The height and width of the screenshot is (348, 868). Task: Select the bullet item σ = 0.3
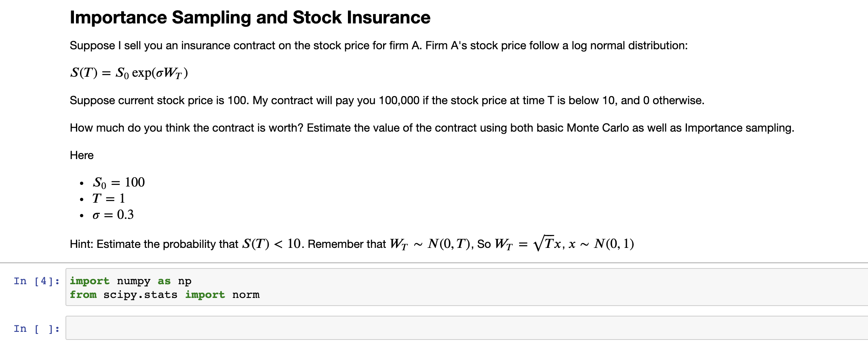112,214
